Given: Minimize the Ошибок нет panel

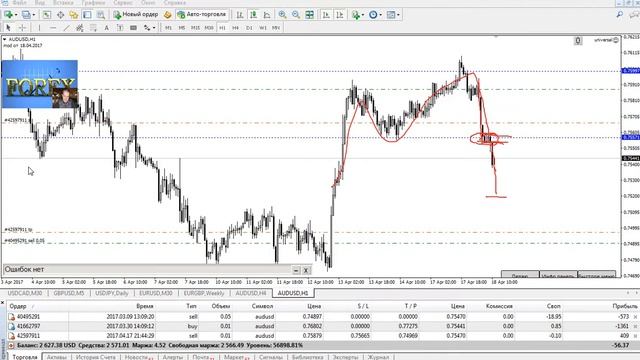Looking at the screenshot, I should pyautogui.click(x=296, y=270).
